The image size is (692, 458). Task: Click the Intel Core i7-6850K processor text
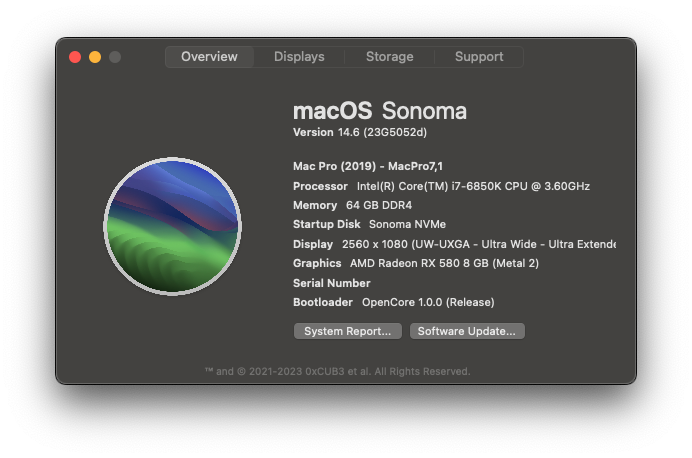click(x=473, y=186)
